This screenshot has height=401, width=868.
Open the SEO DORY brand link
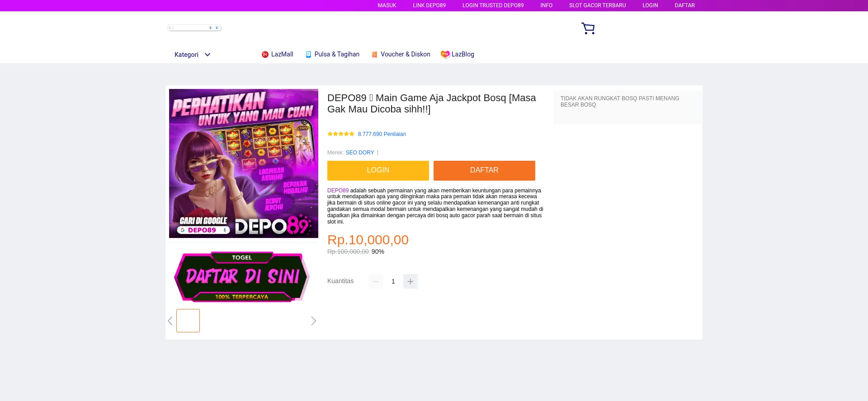coord(360,153)
